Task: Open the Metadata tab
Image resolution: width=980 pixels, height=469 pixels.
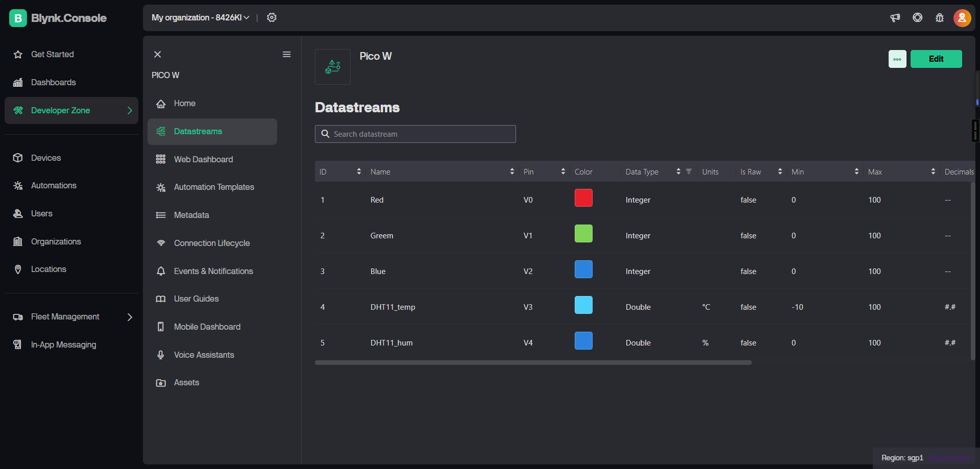Action: [212, 215]
